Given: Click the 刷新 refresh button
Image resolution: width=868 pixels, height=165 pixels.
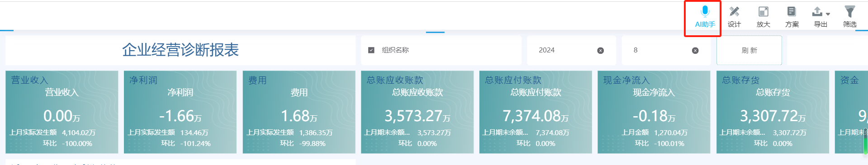Looking at the screenshot, I should pyautogui.click(x=749, y=50).
